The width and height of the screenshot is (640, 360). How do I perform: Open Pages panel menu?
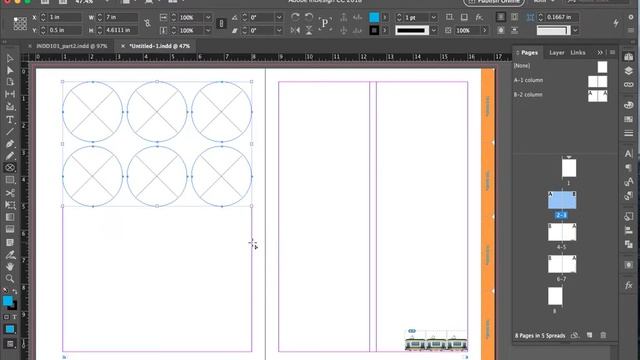(612, 52)
